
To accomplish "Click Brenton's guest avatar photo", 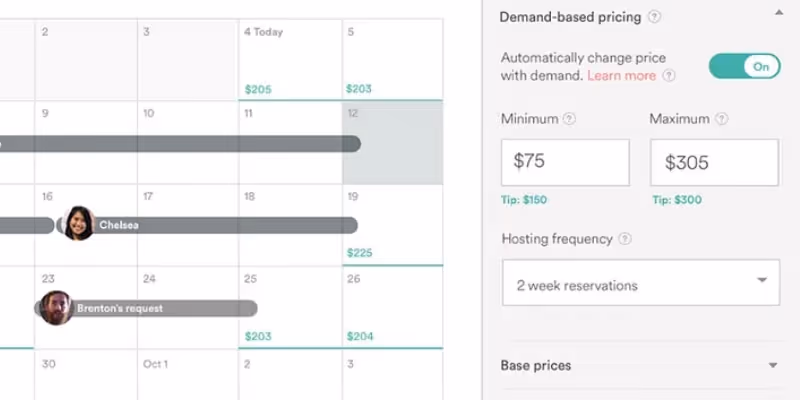I will click(x=56, y=308).
